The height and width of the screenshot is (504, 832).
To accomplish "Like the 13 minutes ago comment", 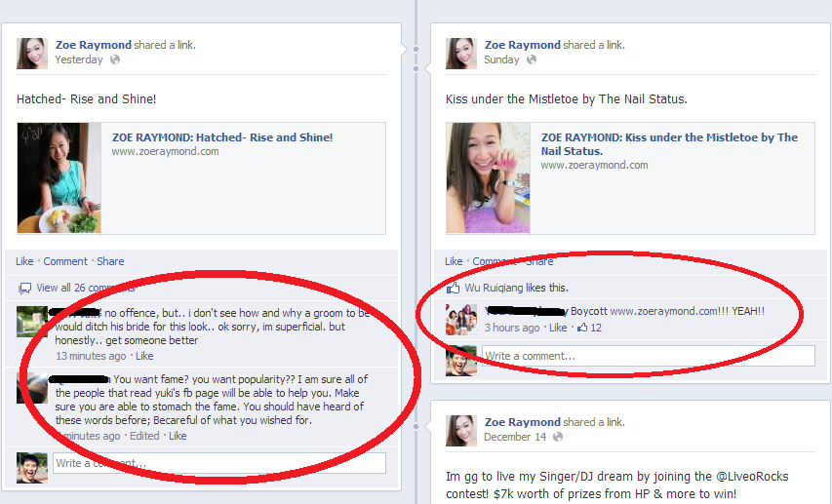I will (x=144, y=356).
